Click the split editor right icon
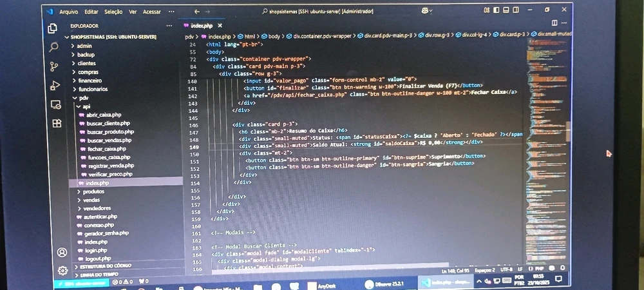 point(554,23)
